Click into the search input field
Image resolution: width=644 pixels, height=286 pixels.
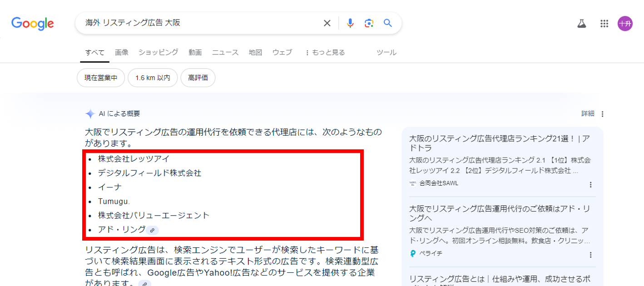[x=200, y=23]
